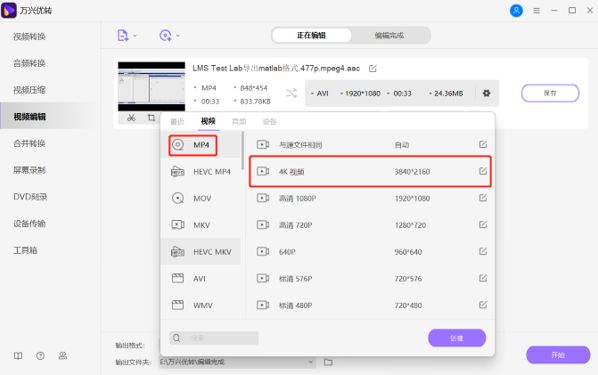This screenshot has height=375, width=598.
Task: Select MOV format
Action: [x=201, y=198]
